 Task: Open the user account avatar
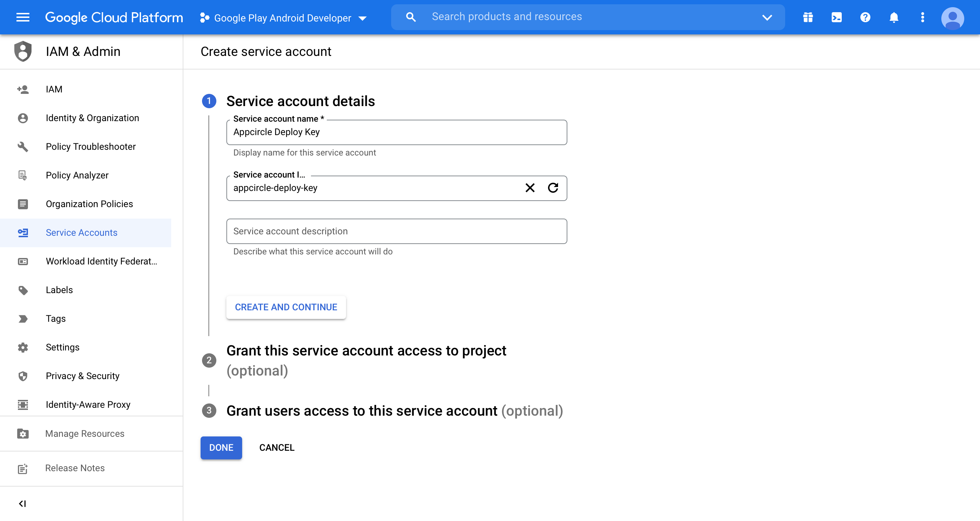952,18
